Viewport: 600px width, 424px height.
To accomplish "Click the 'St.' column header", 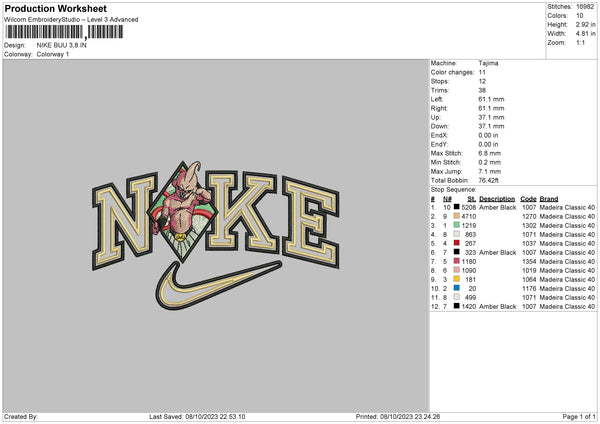I will click(471, 199).
